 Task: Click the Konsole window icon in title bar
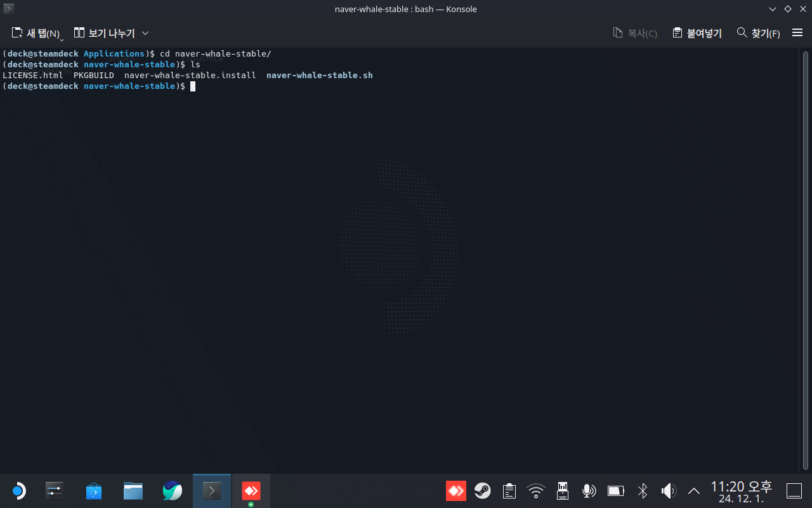point(9,9)
